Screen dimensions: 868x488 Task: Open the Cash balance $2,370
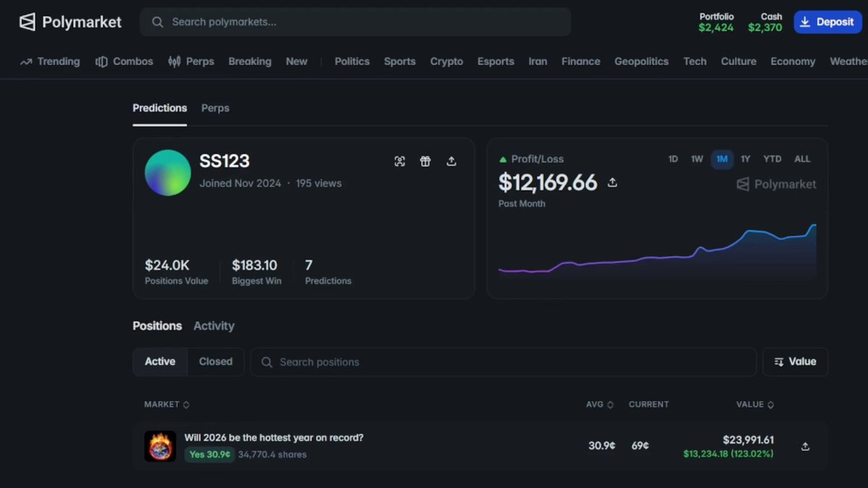pos(765,22)
